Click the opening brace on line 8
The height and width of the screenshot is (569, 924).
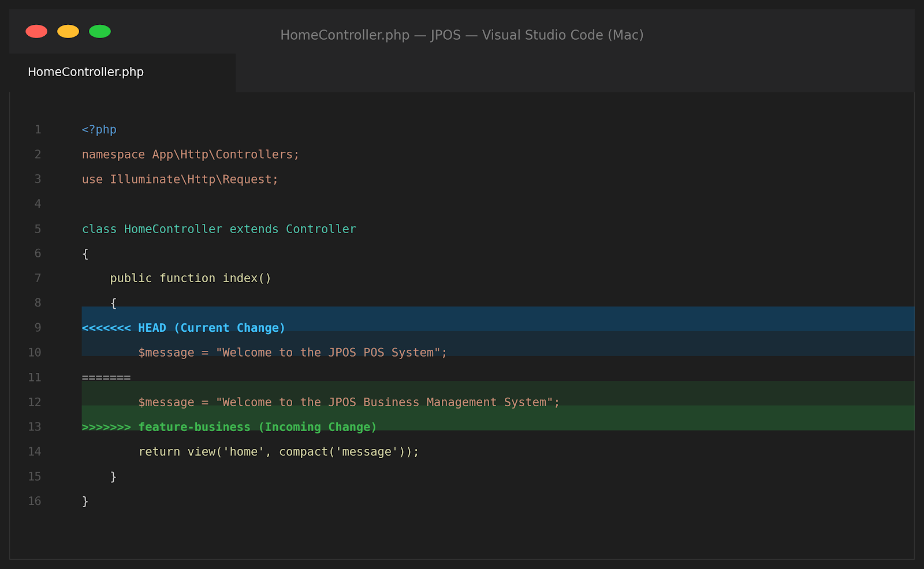(114, 304)
